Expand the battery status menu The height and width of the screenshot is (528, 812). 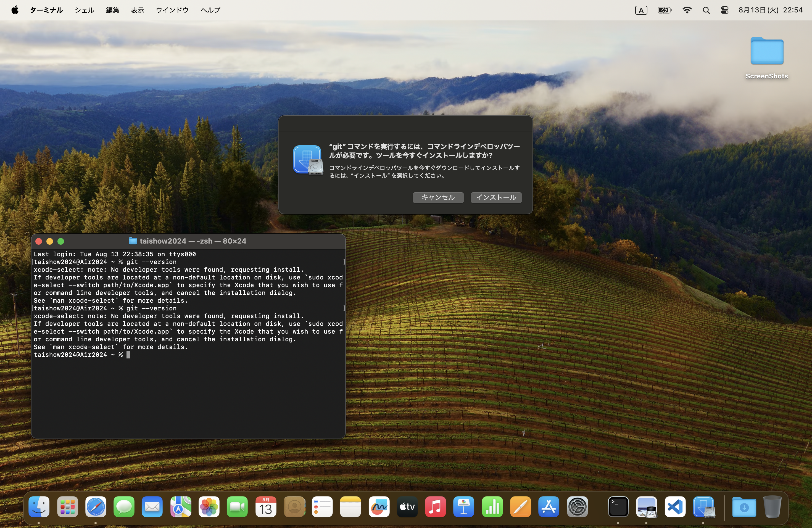coord(664,10)
